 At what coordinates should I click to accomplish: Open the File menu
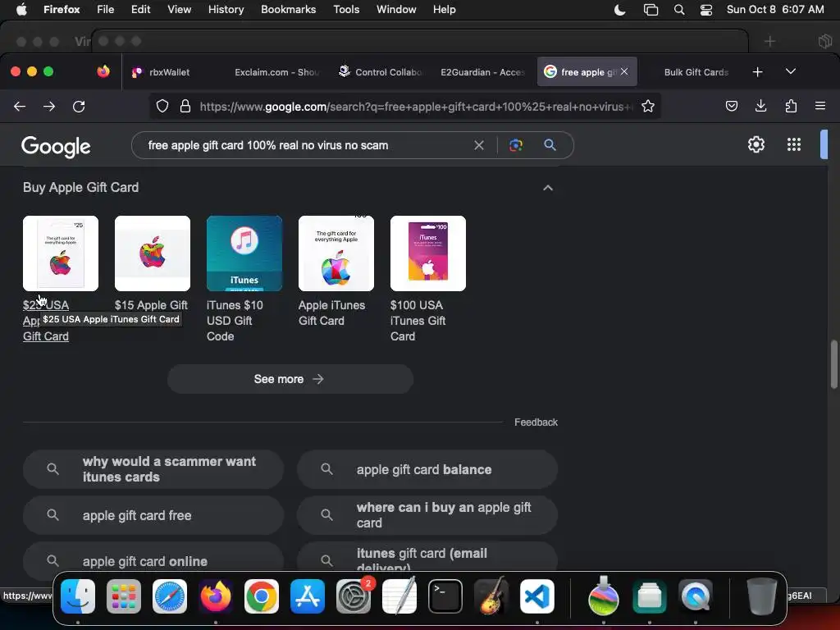point(105,10)
